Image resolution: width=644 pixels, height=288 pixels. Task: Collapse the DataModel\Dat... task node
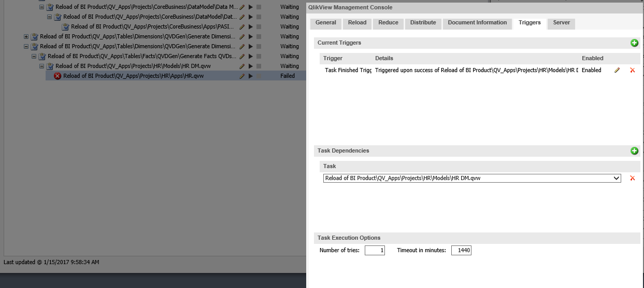click(x=50, y=17)
